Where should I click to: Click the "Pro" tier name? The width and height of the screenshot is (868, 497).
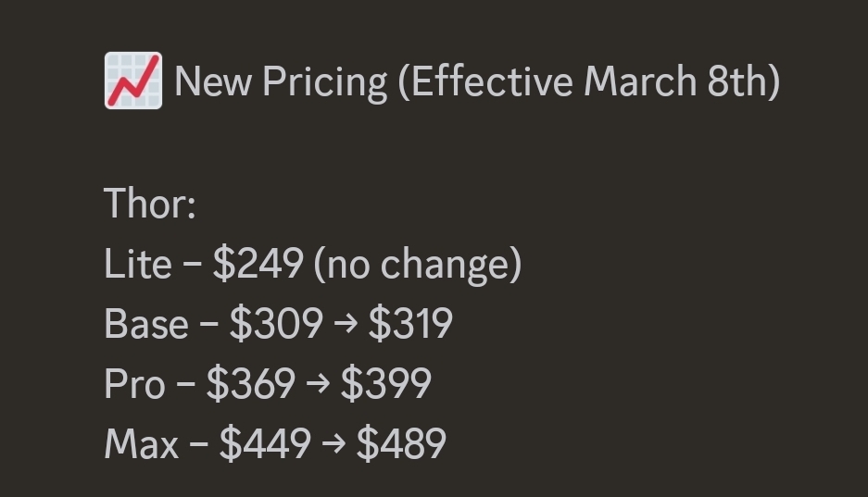(134, 383)
